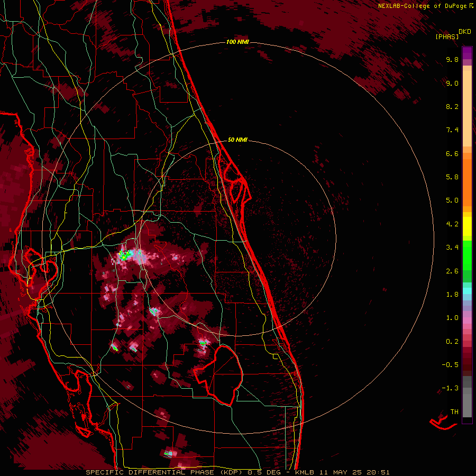Click the (KDP) caption text
Screen dimensions: 476x476
click(x=231, y=472)
